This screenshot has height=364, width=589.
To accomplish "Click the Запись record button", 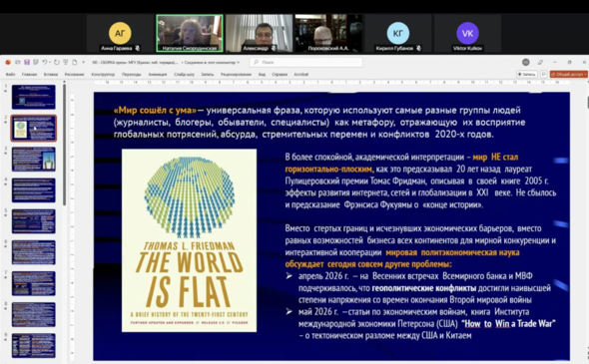I will coord(527,75).
